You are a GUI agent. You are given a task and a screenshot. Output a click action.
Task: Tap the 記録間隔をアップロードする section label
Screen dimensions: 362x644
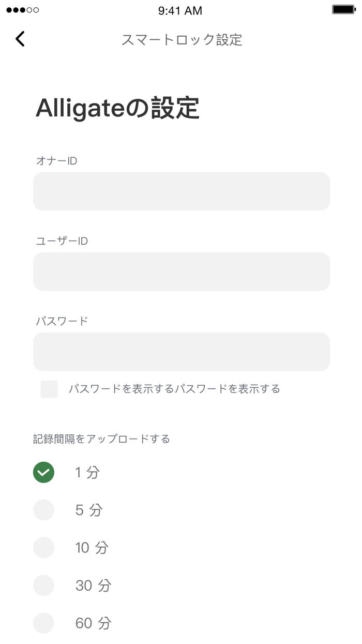pyautogui.click(x=101, y=439)
